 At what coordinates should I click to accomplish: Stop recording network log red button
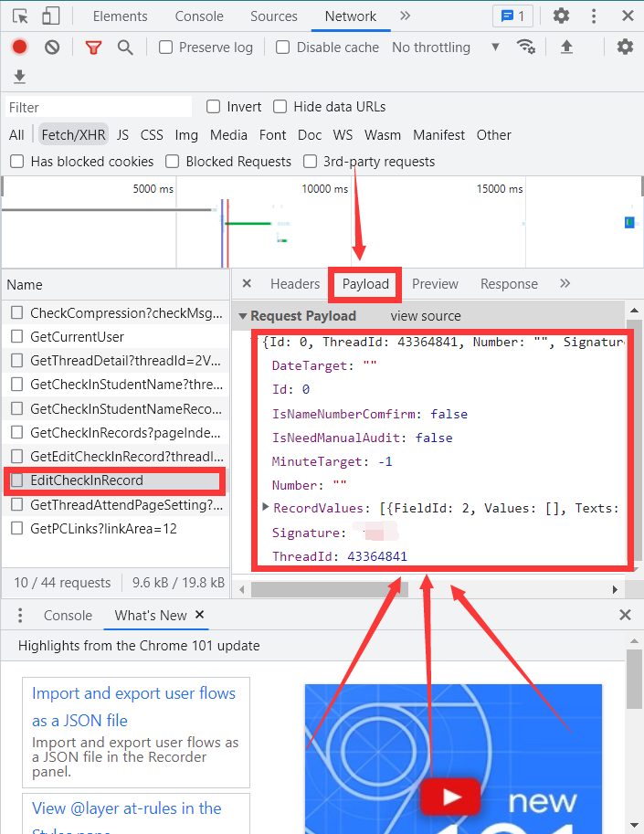click(20, 47)
